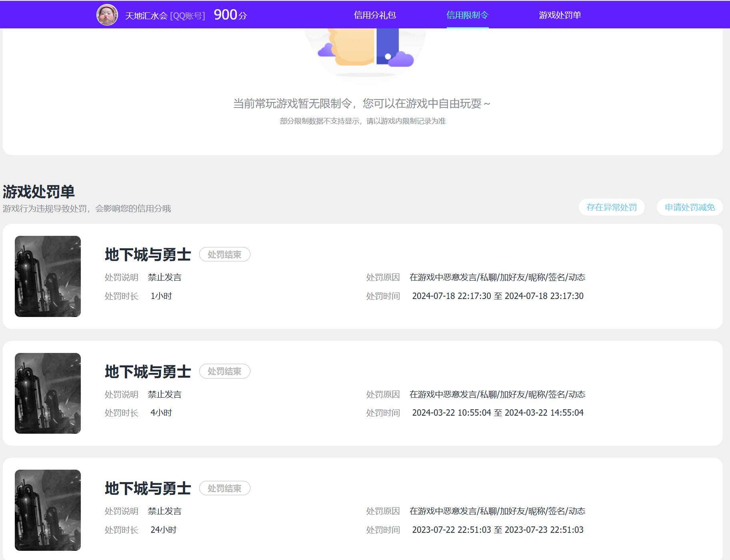Click the 当前常玩游戏暂无限制令 message
Image resolution: width=730 pixels, height=560 pixels.
pos(362,104)
